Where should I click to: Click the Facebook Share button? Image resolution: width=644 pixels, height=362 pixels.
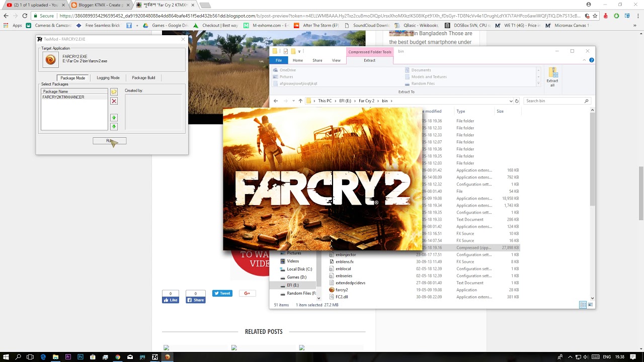(x=196, y=300)
